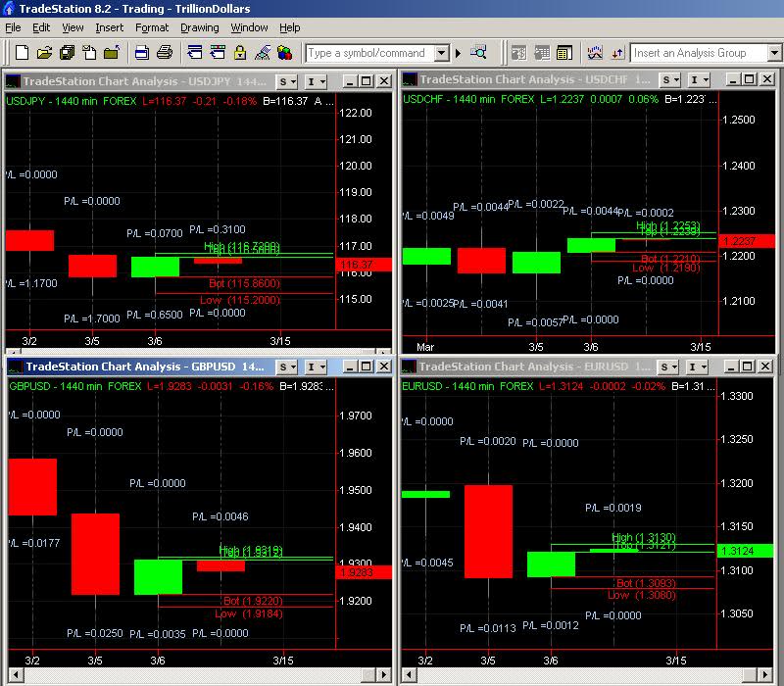This screenshot has width=784, height=686.
Task: Click the 1.9283 price label on GBPUSD axis
Action: (364, 572)
